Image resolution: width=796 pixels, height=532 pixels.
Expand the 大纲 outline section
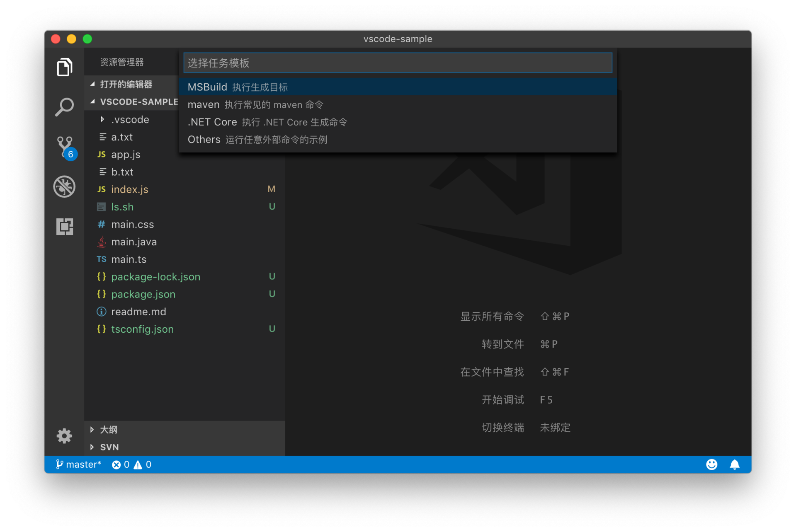[x=109, y=430]
